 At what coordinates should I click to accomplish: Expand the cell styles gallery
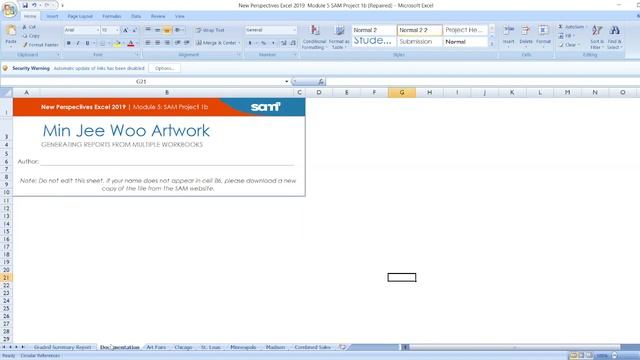(492, 44)
